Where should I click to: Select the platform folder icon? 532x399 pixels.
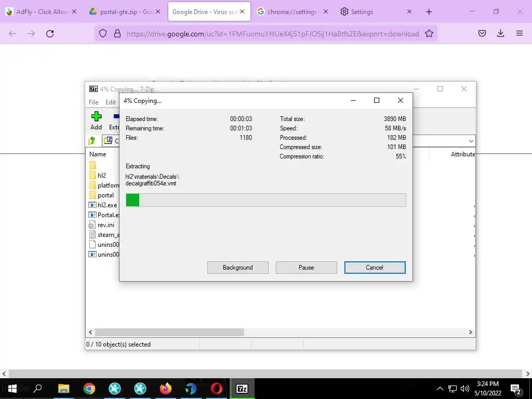92,185
